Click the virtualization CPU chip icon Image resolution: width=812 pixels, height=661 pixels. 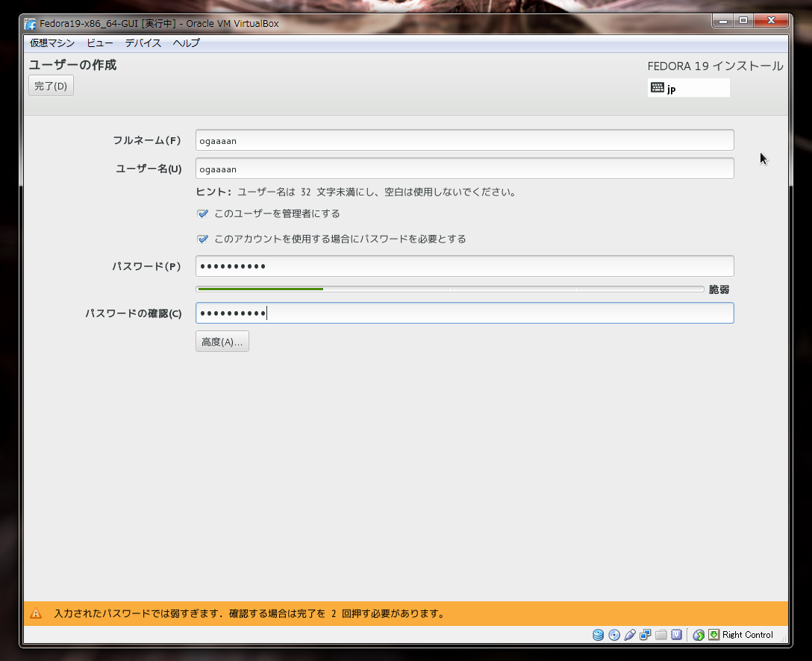676,635
